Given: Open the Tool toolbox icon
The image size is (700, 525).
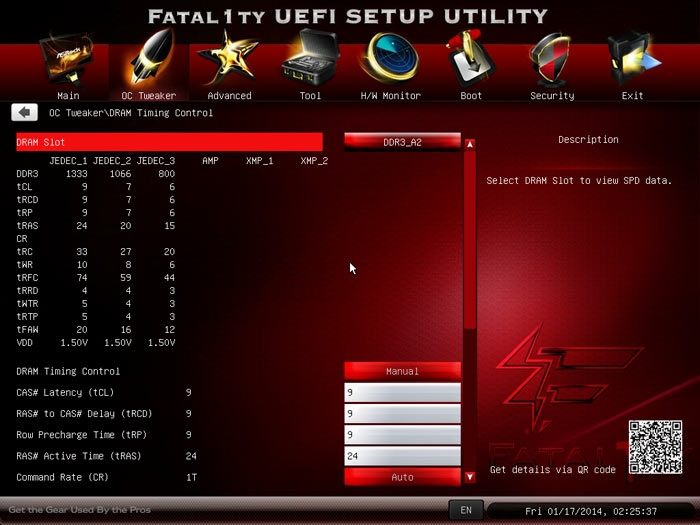Looking at the screenshot, I should coord(310,58).
